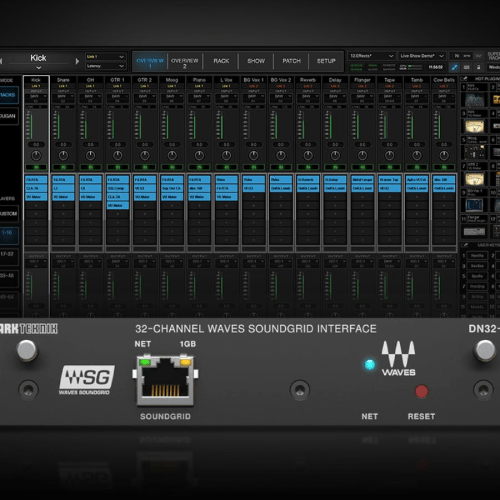Switch to the Overview 1 tab

(150, 61)
